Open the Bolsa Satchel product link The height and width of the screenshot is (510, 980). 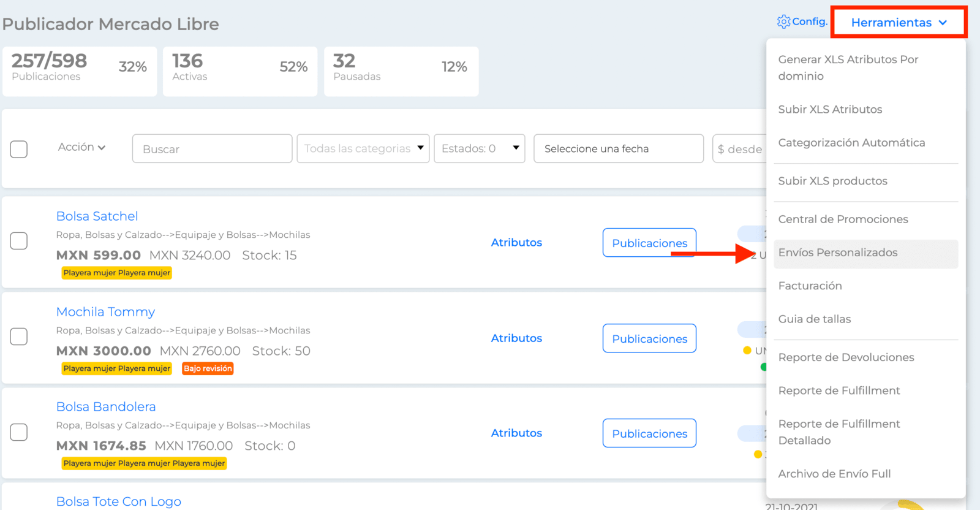pos(97,216)
